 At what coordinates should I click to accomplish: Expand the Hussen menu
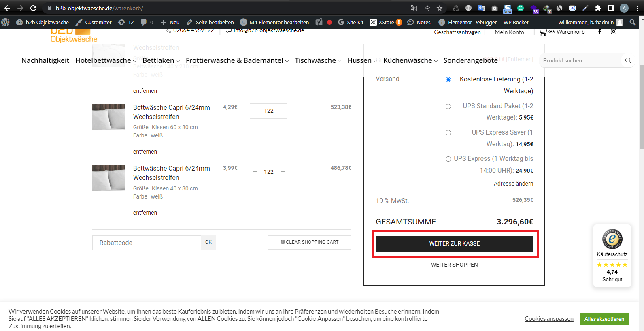362,60
